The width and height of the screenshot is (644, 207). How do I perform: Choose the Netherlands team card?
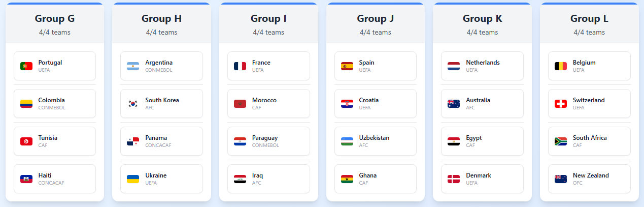(482, 66)
